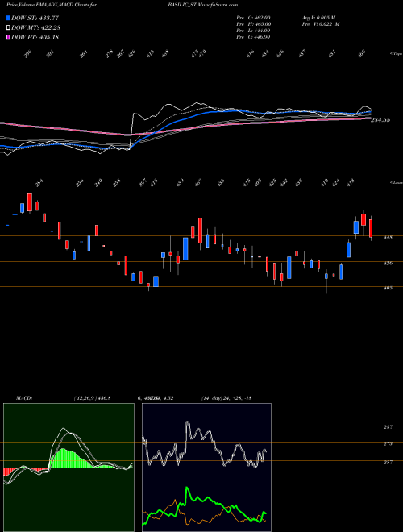403x532 pixels.
Task: Click the ADX '(14 day) 24, +28, -18' label
Action: [x=226, y=398]
